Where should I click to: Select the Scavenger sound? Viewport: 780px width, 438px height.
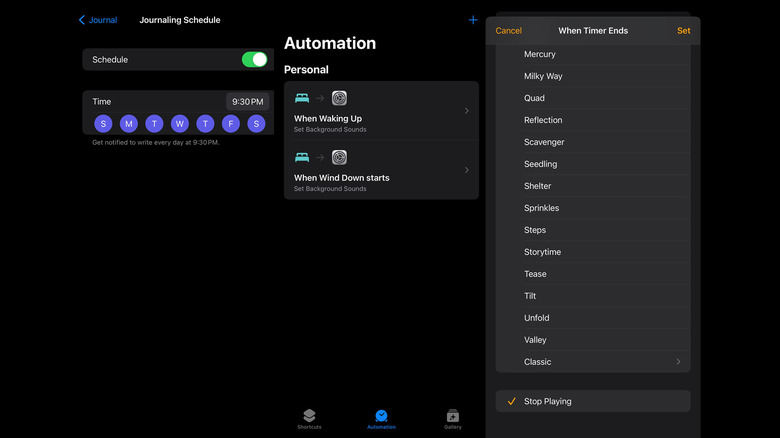593,142
